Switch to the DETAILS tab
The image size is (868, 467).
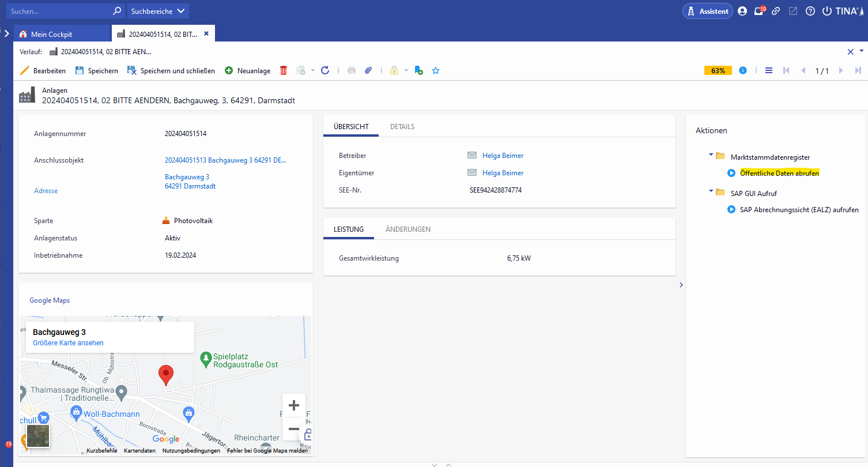402,127
